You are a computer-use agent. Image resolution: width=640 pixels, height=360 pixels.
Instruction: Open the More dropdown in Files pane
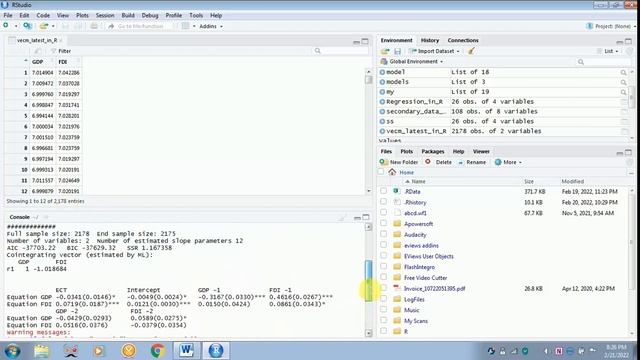coord(508,162)
